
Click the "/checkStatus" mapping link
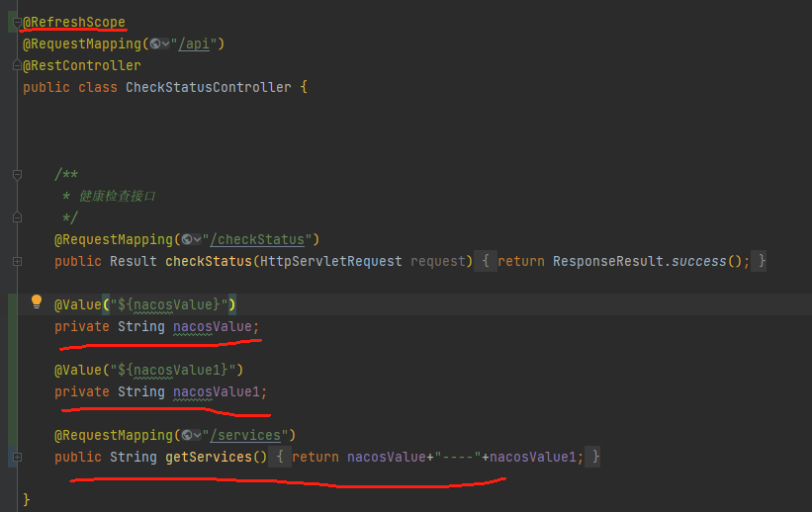[x=257, y=240]
